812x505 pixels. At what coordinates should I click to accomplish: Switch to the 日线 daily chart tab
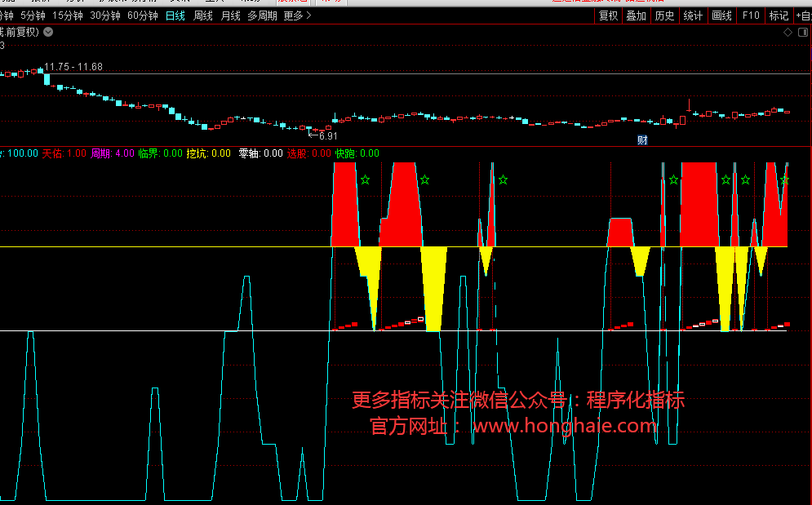175,16
